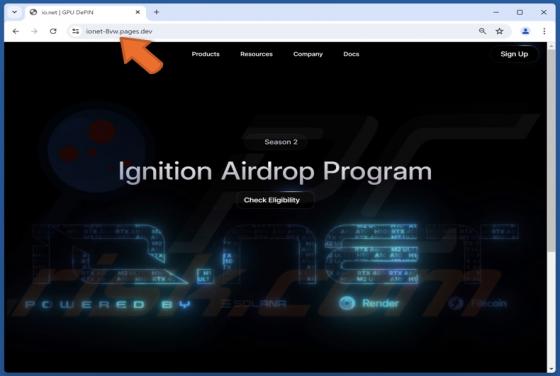Click the Season 2 label
560x376 pixels.
(281, 142)
